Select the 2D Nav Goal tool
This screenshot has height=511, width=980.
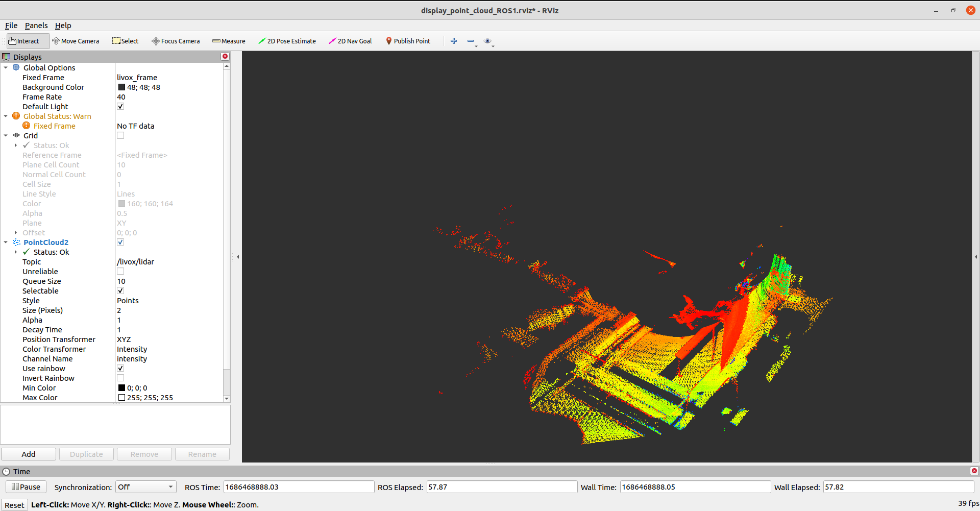pos(350,41)
